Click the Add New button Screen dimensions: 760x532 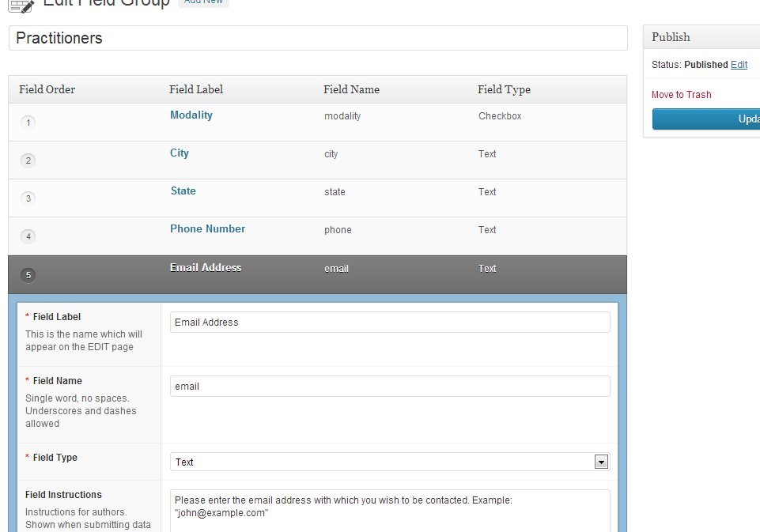[203, 2]
